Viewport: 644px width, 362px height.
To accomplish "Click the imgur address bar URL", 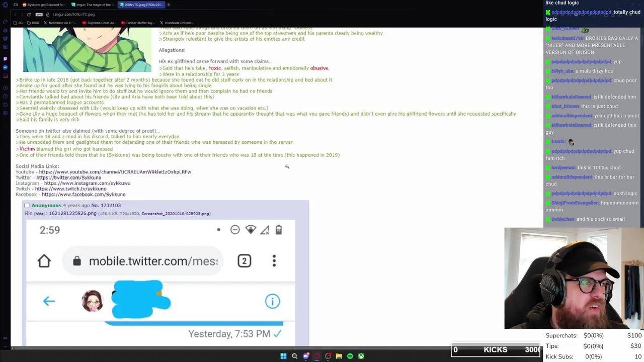I will [74, 14].
